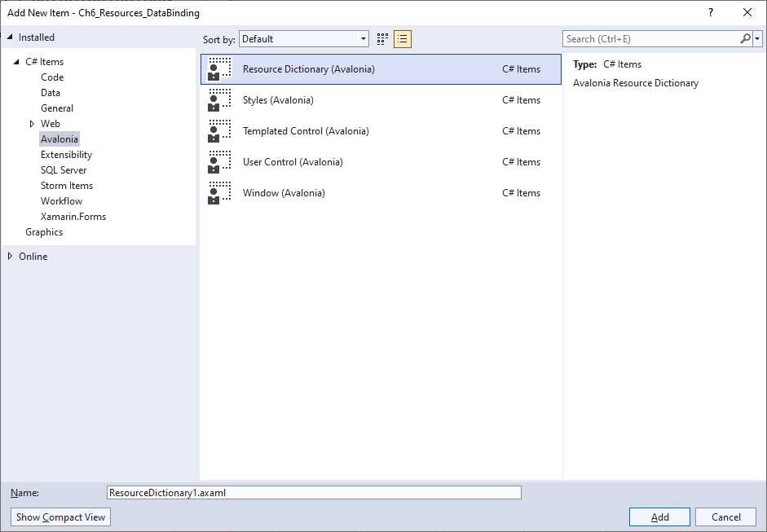Select the Avalonia category
This screenshot has width=767, height=532.
(60, 138)
